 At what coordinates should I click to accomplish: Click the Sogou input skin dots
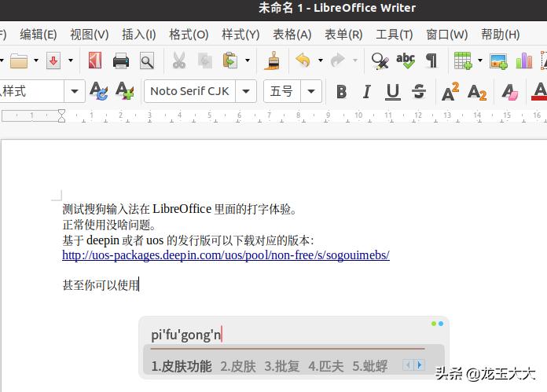[437, 324]
